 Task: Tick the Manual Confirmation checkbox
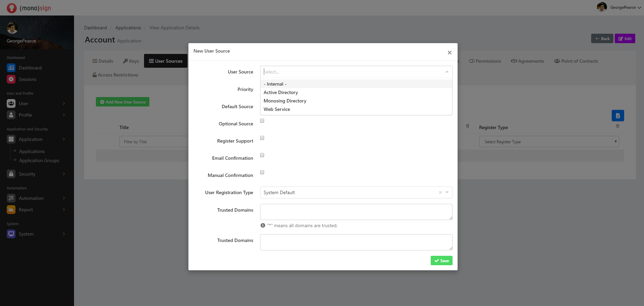(262, 172)
